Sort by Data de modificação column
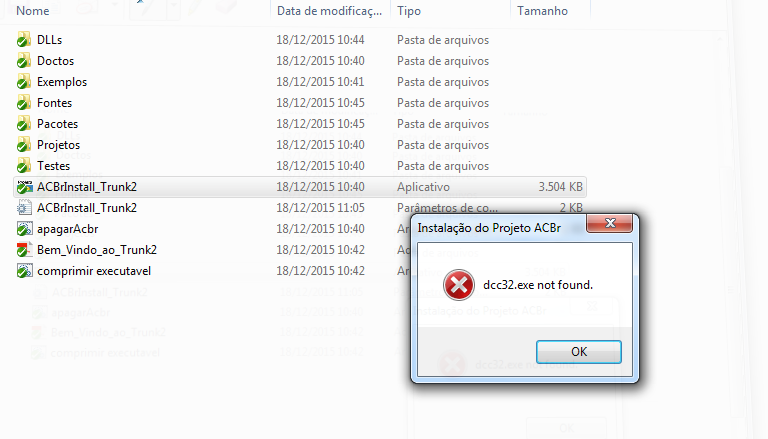Screen dimensions: 768x439 (329, 11)
